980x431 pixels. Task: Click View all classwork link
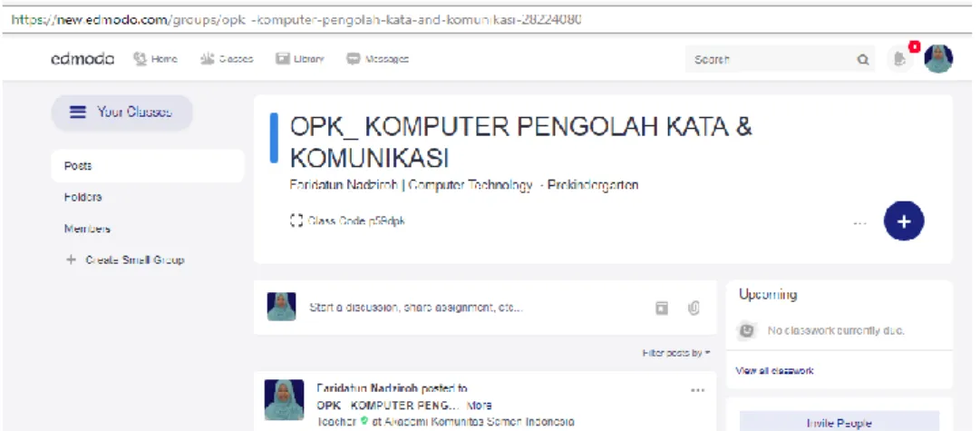click(774, 371)
